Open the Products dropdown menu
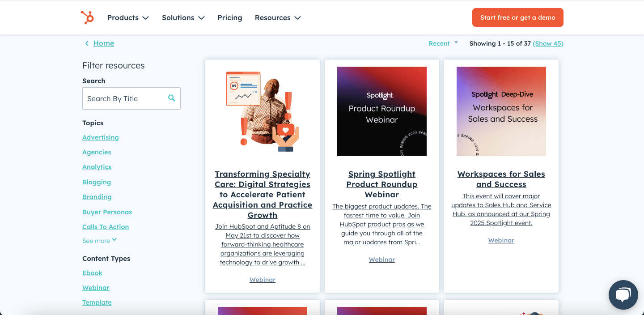 [128, 17]
